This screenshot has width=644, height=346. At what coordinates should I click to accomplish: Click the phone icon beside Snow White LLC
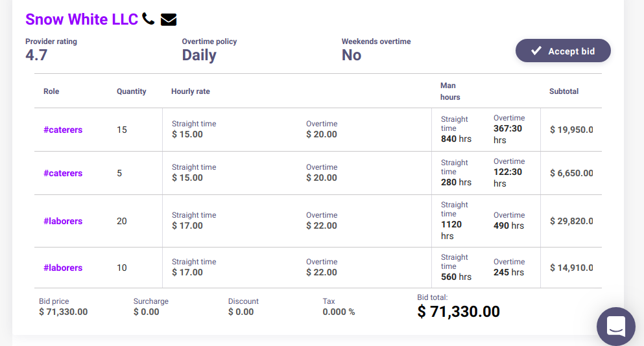[149, 19]
